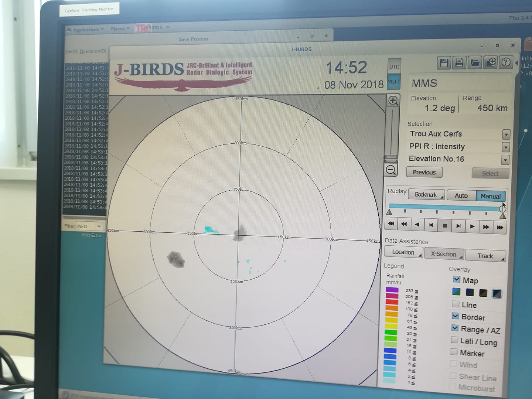Viewport: 532px width, 399px height.
Task: Open the Help question mark icon
Action: (x=505, y=63)
